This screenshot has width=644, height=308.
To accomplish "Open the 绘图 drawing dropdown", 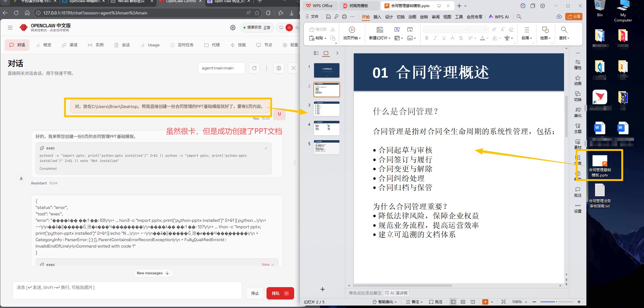I will click(546, 38).
